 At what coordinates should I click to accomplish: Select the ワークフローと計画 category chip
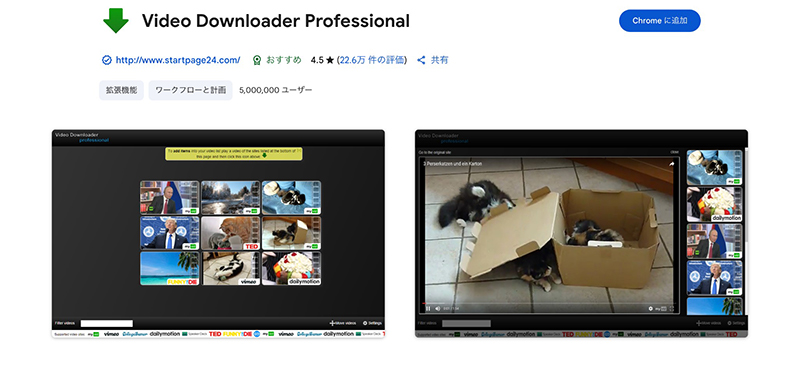(191, 90)
